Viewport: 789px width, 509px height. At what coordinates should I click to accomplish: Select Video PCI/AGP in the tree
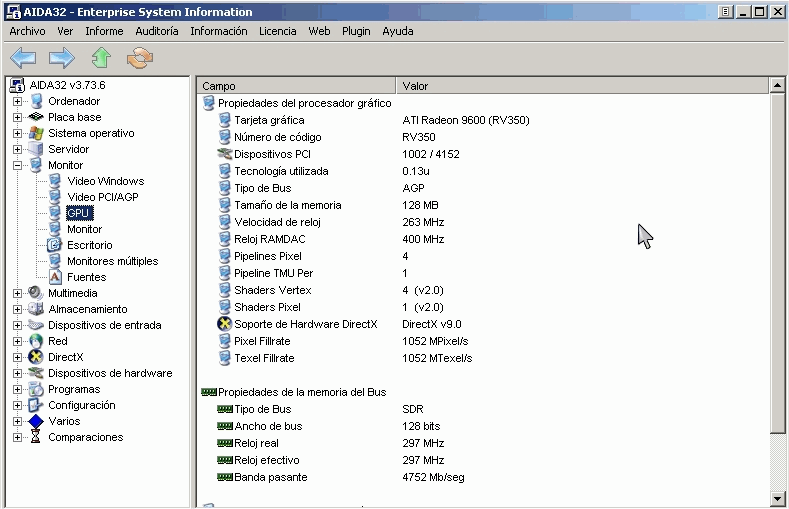tap(103, 197)
